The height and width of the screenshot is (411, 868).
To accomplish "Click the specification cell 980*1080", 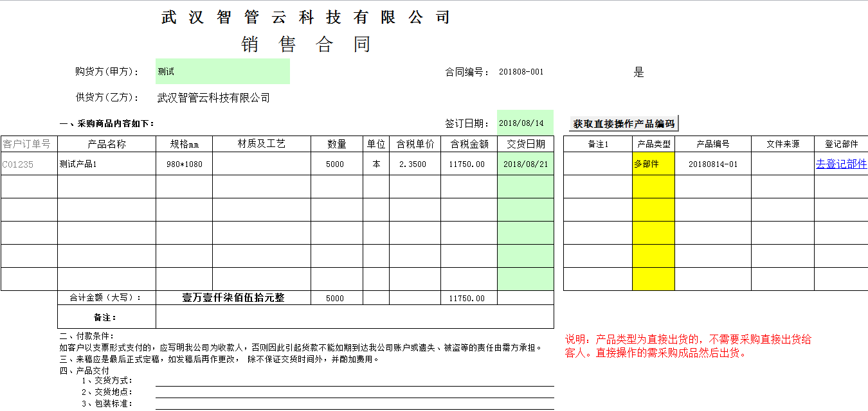I will [x=184, y=164].
